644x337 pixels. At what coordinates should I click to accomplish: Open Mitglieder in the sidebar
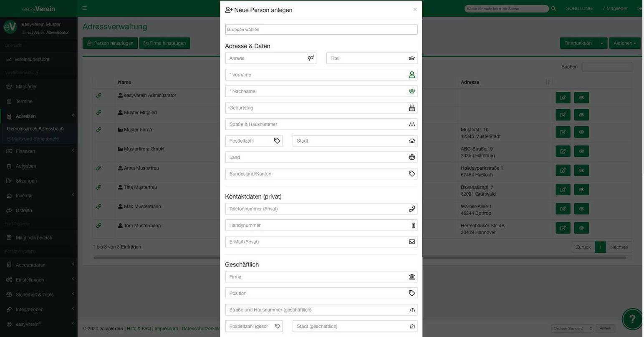coord(26,87)
